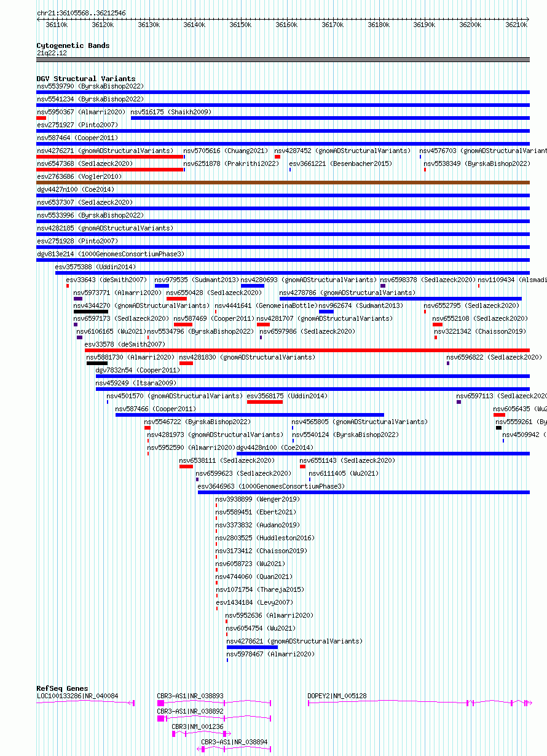Screen dimensions: 547x756
Task: Click dgv813e214 (1000GenomesConsortiumPhase3) label
Action: coord(111,254)
